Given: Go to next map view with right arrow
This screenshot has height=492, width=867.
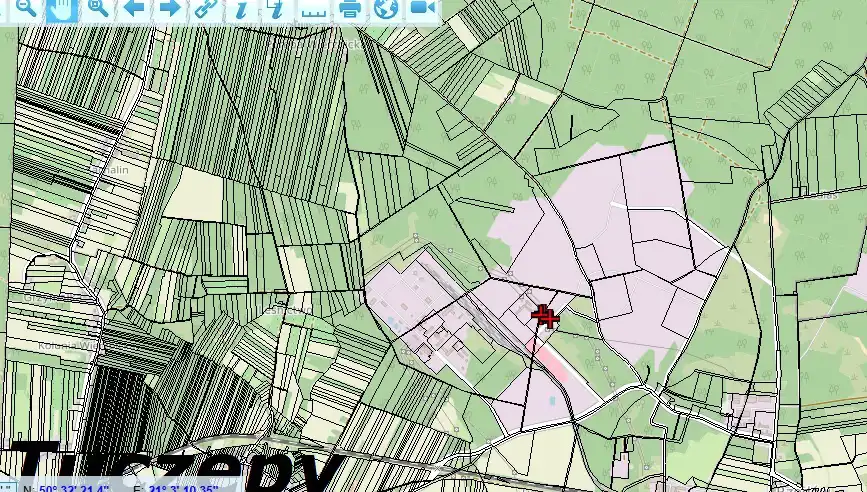Looking at the screenshot, I should coord(170,8).
